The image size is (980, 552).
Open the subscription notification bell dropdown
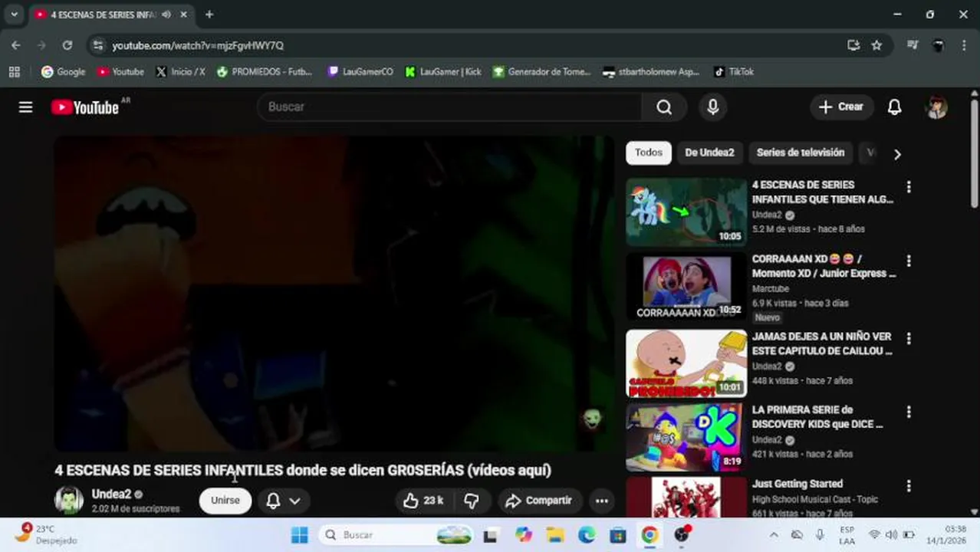click(x=283, y=501)
